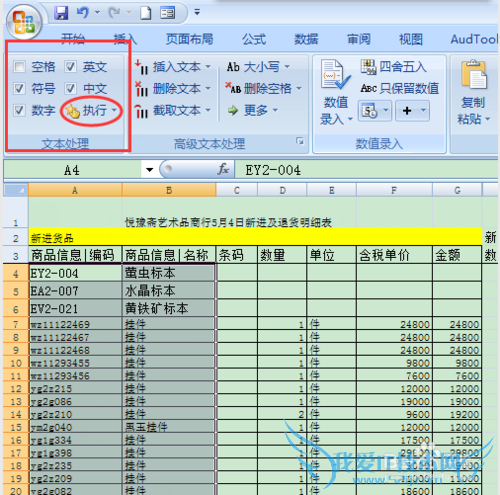Select cell containing 水晶标本

pos(169,291)
